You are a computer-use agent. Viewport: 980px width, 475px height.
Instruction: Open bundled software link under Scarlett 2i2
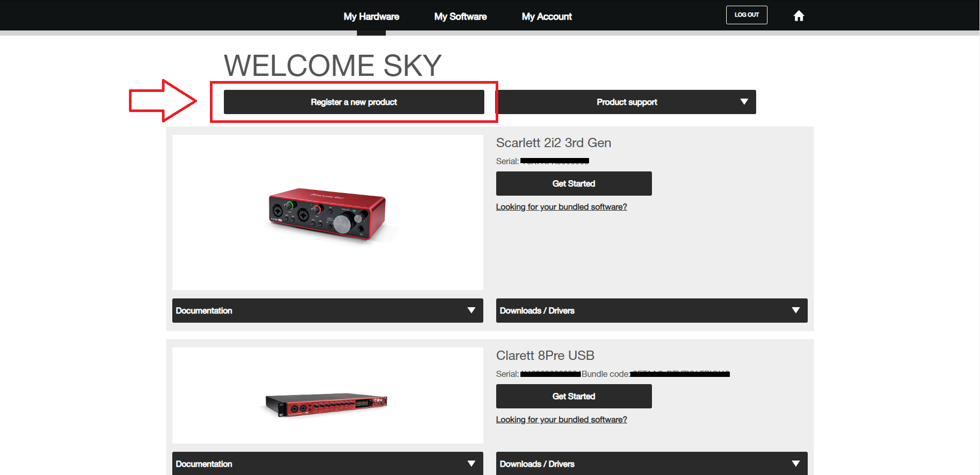click(x=562, y=207)
